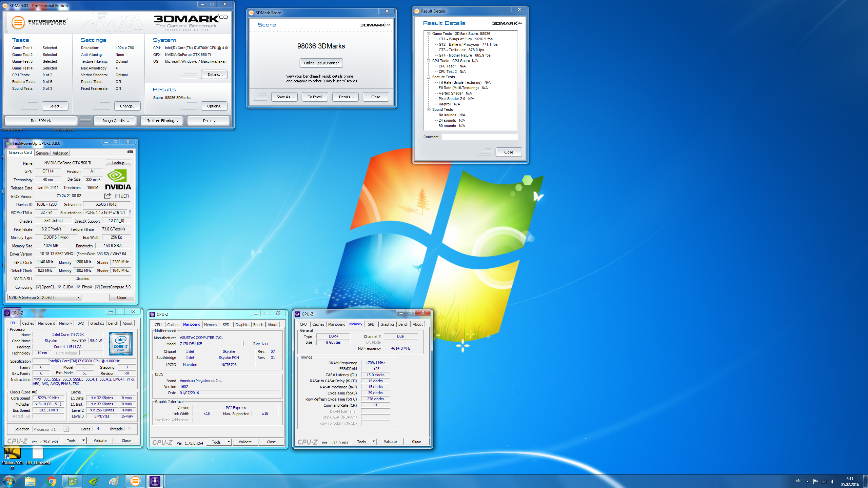Toggle the DirectCompute 5.0 checkbox
The image size is (868, 488).
[x=97, y=287]
